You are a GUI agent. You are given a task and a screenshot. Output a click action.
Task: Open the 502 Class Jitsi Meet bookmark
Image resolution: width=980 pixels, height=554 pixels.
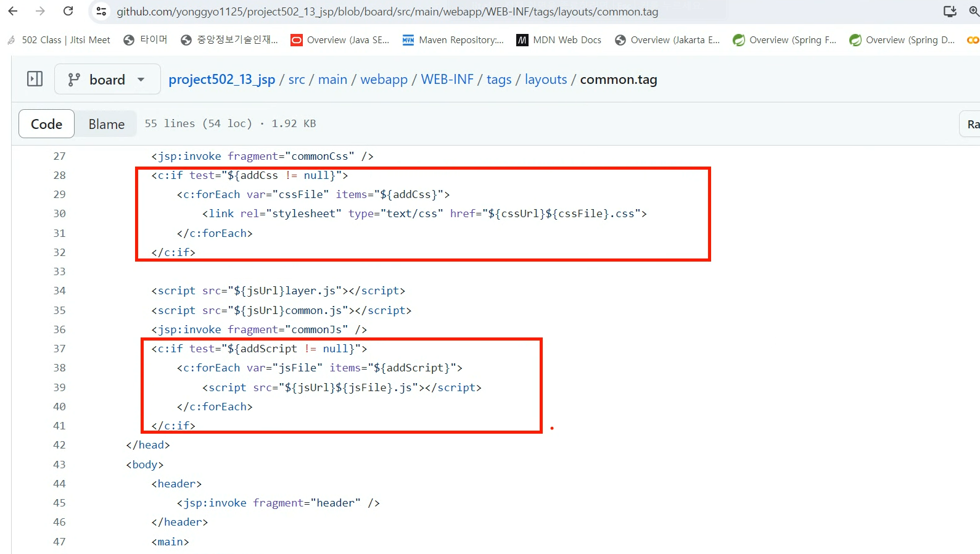59,40
